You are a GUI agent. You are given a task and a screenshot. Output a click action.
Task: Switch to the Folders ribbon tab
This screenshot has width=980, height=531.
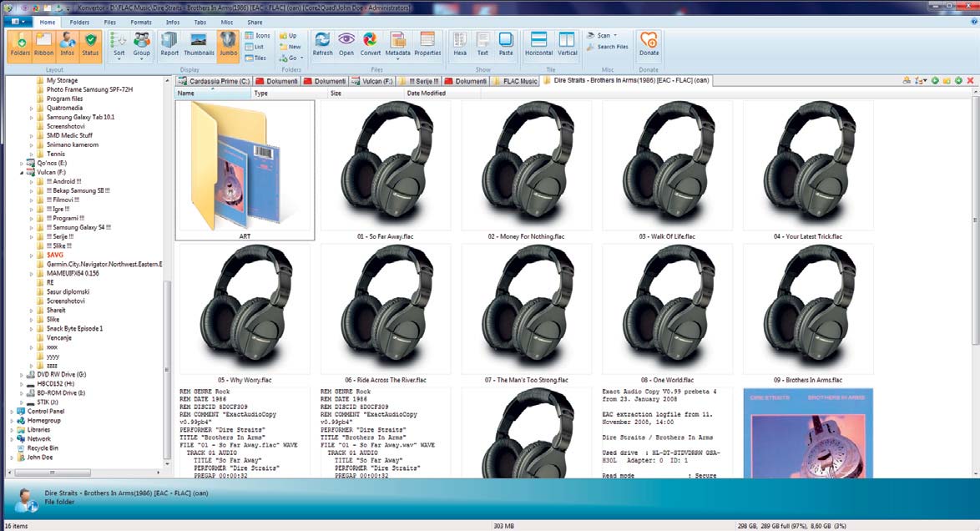(x=79, y=23)
